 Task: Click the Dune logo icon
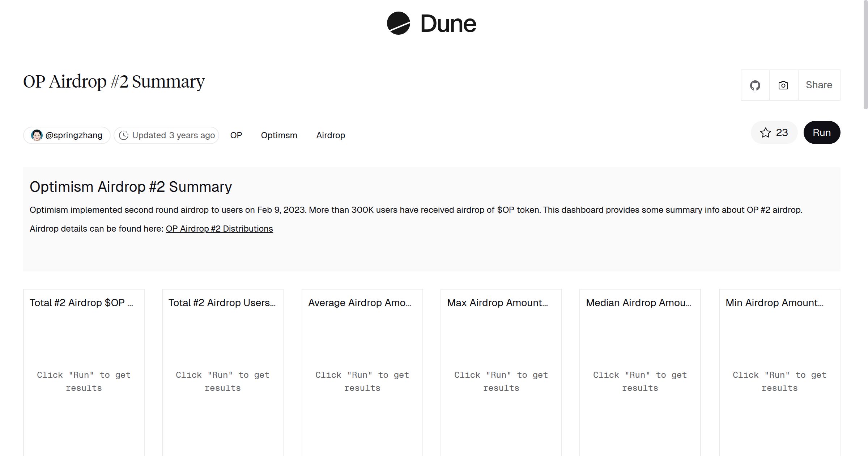coord(398,23)
